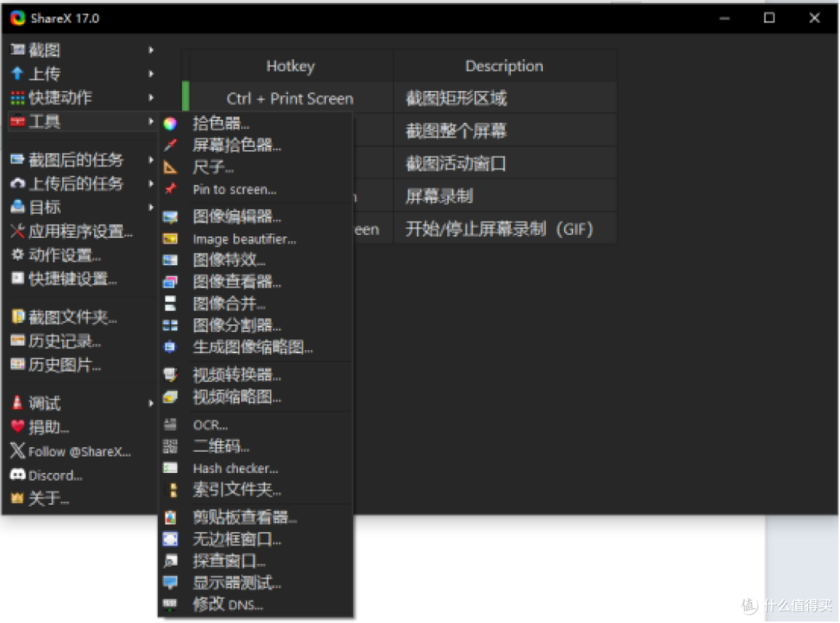Select the 屏幕录制 description row
This screenshot has width=840, height=623.
(505, 196)
